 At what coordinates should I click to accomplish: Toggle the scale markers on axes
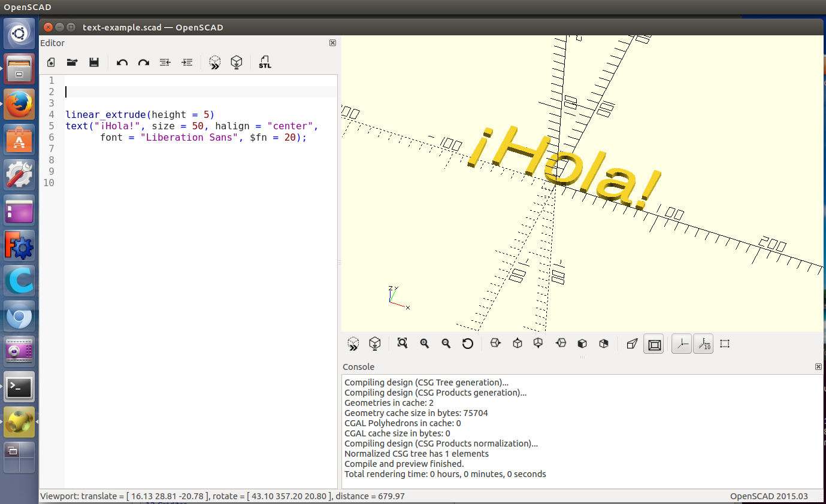(703, 344)
